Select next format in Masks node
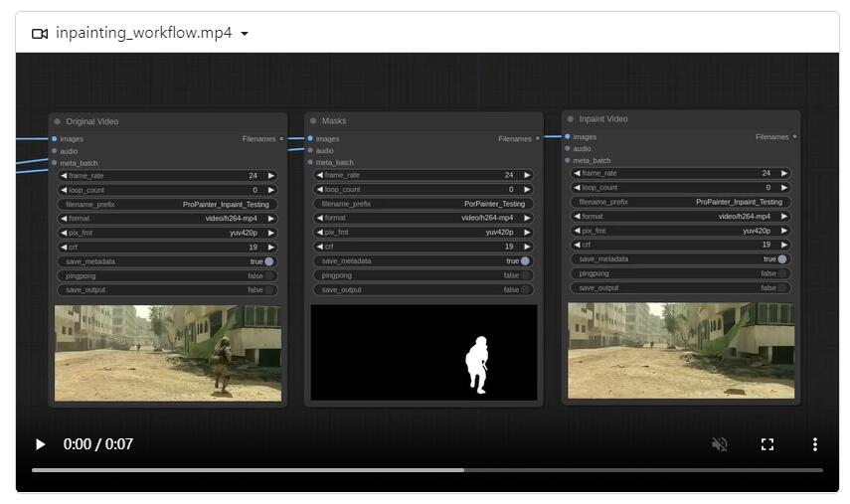 pyautogui.click(x=526, y=218)
